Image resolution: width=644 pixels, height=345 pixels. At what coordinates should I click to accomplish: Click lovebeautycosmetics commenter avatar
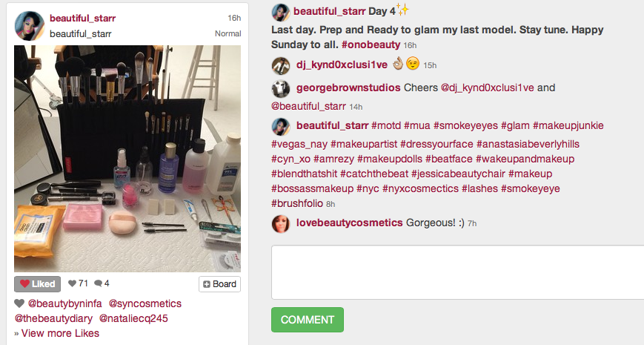click(281, 223)
